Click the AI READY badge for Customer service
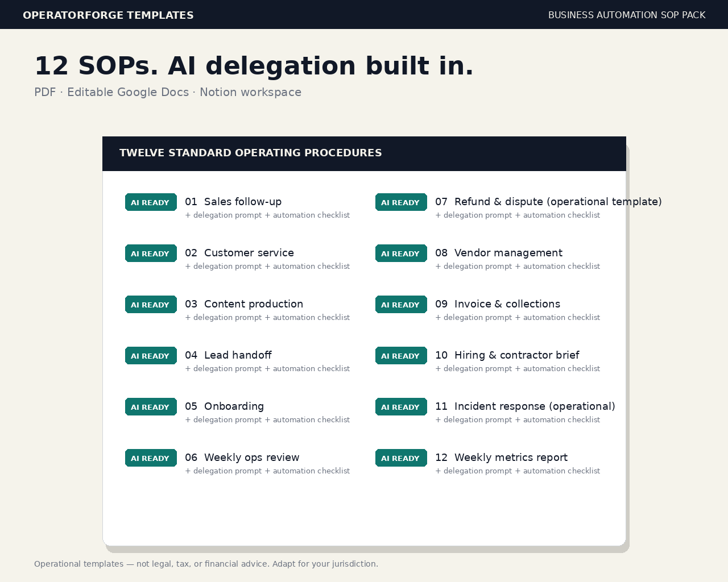Viewport: 728px width, 582px height. (x=151, y=253)
